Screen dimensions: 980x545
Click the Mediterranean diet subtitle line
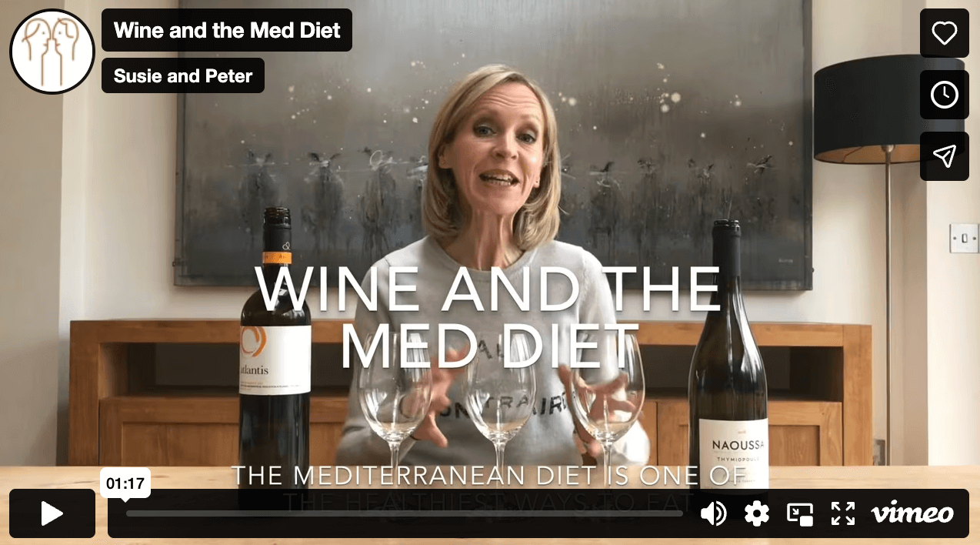(x=488, y=476)
